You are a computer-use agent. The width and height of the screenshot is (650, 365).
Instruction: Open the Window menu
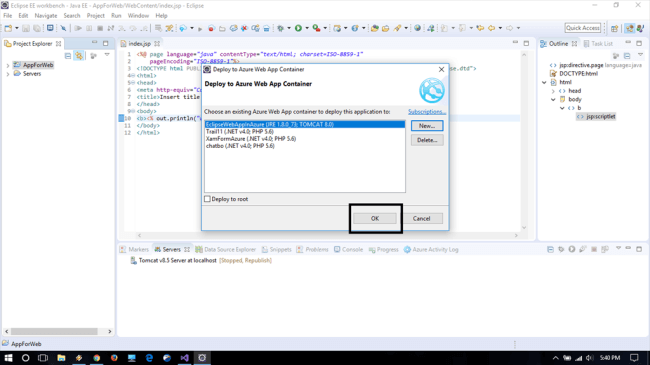(138, 16)
